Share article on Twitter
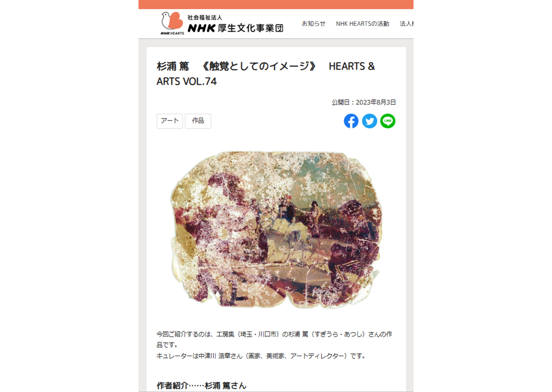Screen dimensions: 552x392 (x=369, y=121)
